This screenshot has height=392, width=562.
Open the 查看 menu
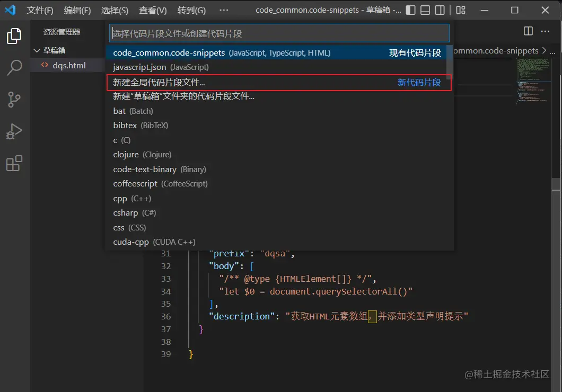[152, 10]
